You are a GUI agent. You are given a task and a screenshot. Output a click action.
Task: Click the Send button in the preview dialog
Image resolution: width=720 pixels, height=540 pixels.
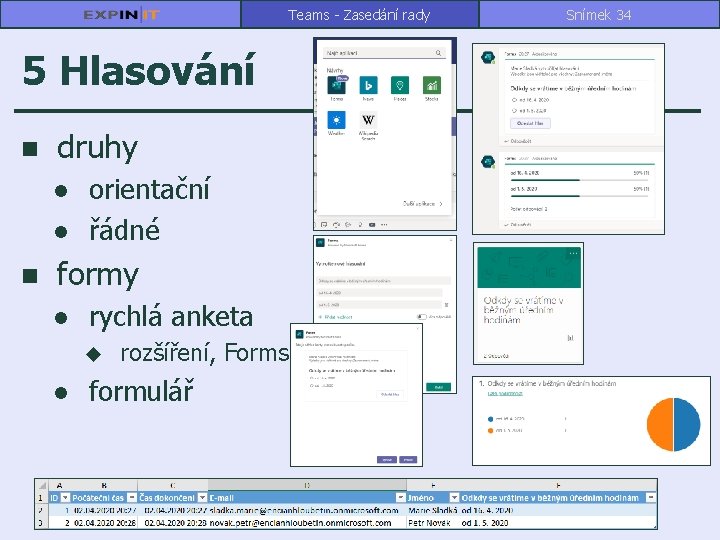[408, 460]
